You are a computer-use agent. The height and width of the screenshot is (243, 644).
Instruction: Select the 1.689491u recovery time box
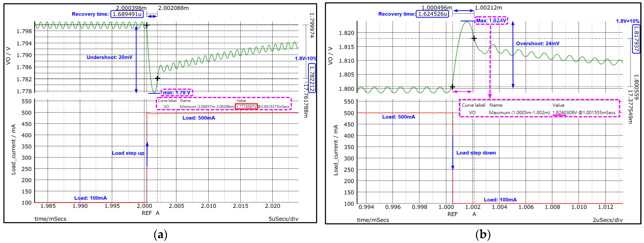pyautogui.click(x=127, y=14)
